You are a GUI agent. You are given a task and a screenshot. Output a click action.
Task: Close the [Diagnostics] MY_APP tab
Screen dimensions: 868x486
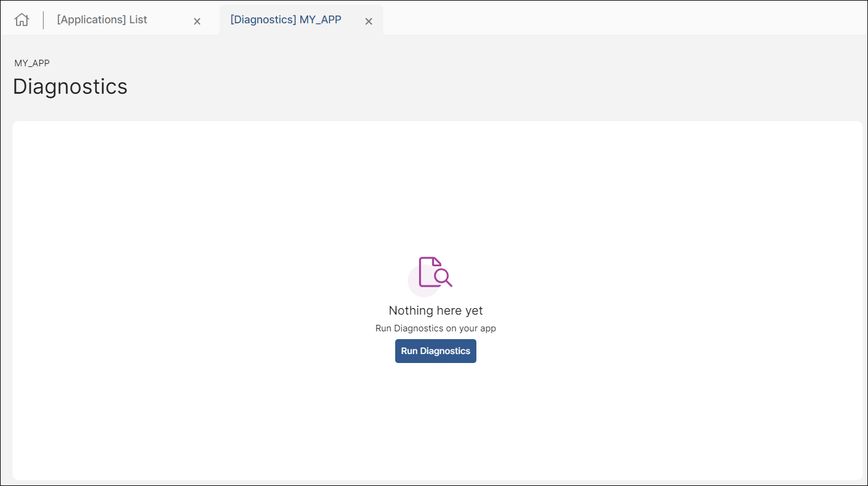click(368, 21)
